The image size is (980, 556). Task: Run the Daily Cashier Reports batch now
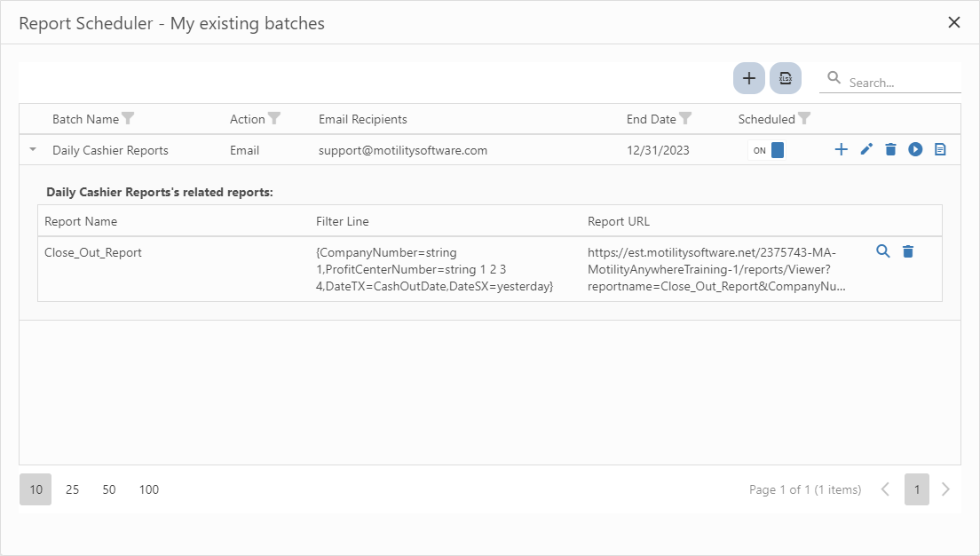[x=915, y=149]
